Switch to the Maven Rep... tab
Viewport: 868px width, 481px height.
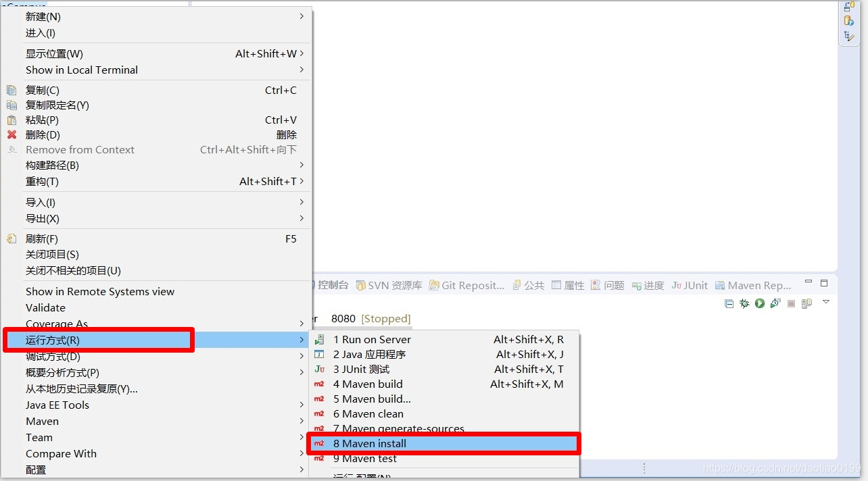pyautogui.click(x=753, y=285)
